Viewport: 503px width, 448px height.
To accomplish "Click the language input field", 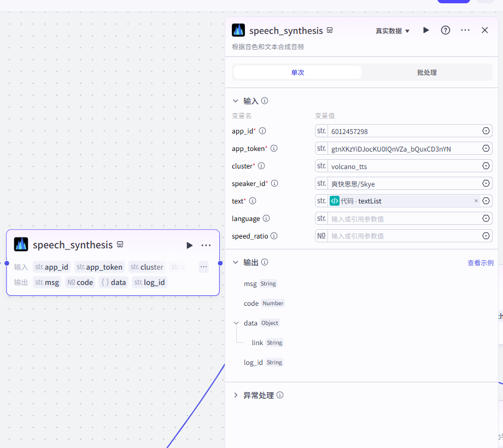I will [x=402, y=218].
